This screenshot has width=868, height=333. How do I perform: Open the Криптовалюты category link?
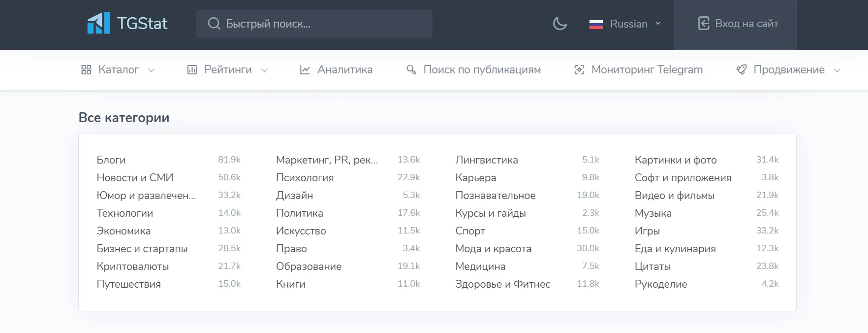tap(133, 266)
